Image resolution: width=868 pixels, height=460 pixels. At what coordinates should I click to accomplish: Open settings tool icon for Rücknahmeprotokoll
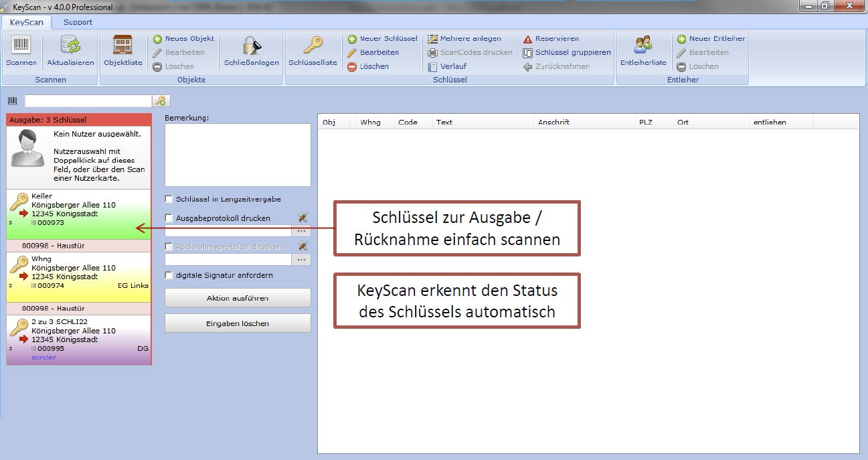[302, 246]
